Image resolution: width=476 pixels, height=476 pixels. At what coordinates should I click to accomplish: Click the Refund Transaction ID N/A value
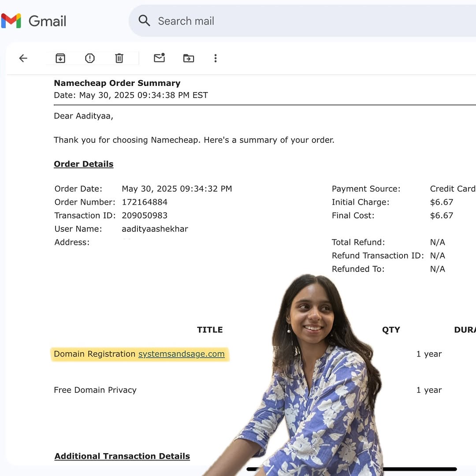click(x=438, y=255)
